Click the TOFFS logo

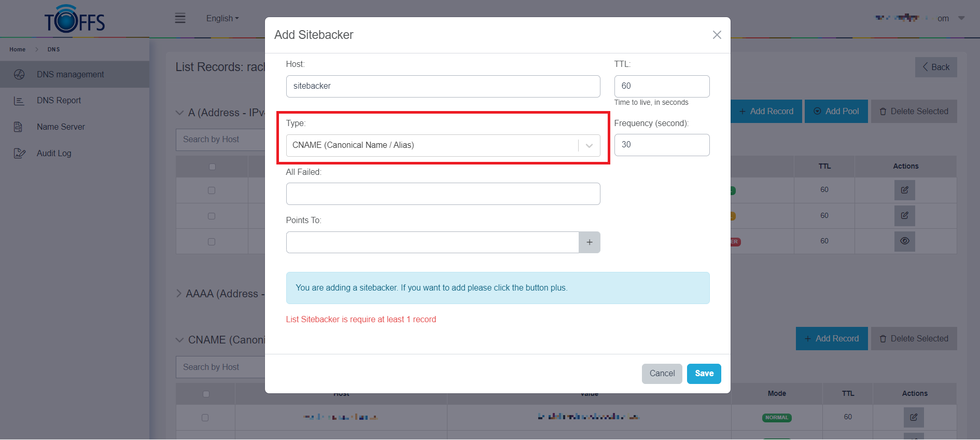click(x=75, y=19)
